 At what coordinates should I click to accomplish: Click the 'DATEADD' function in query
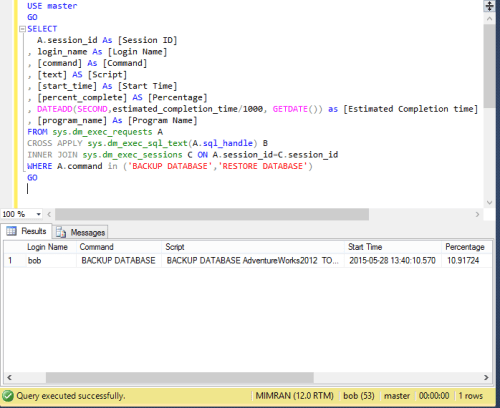click(55, 109)
